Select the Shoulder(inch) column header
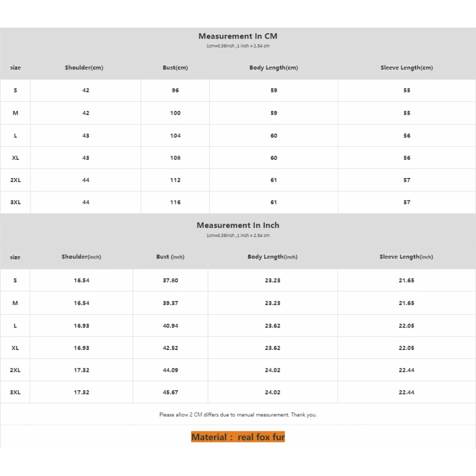 click(x=81, y=257)
